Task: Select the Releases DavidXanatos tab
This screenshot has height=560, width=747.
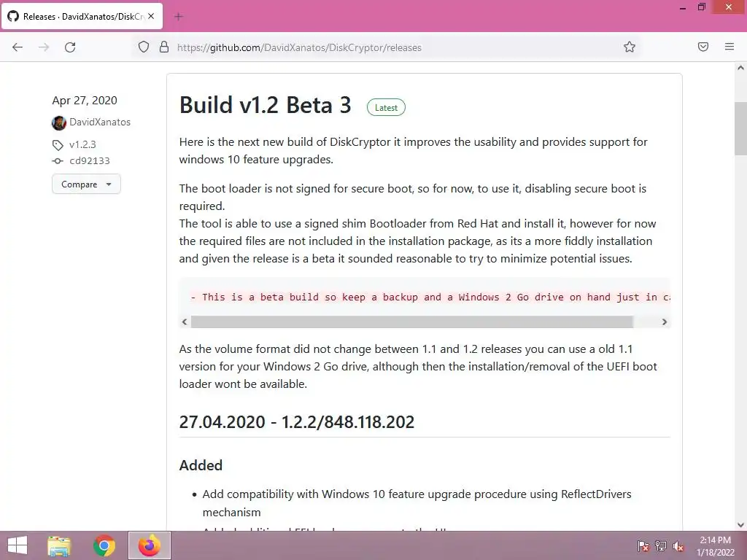Action: pyautogui.click(x=82, y=16)
